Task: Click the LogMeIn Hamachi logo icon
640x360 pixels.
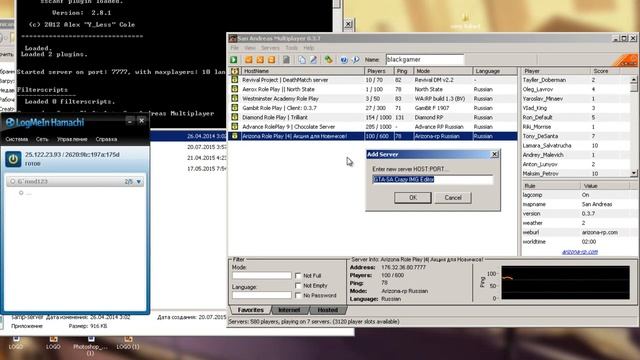Action: [10, 122]
